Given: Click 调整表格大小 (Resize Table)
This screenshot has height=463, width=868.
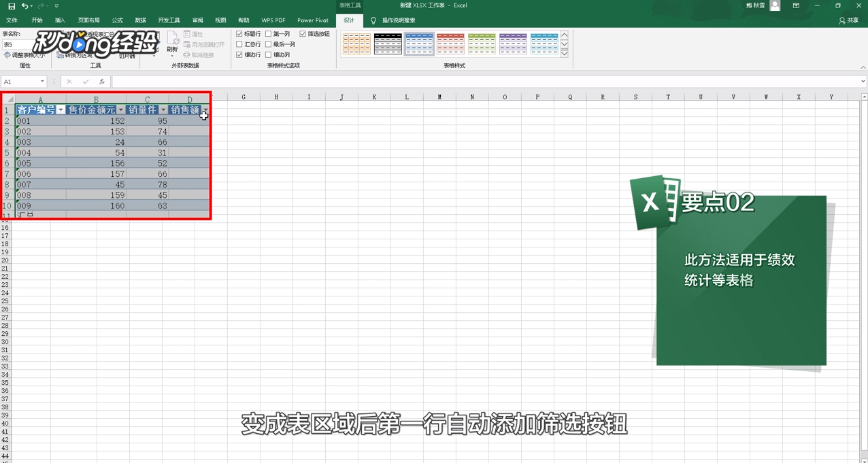Looking at the screenshot, I should (x=24, y=55).
